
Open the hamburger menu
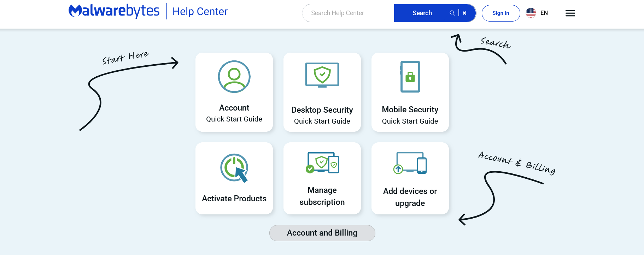[570, 13]
